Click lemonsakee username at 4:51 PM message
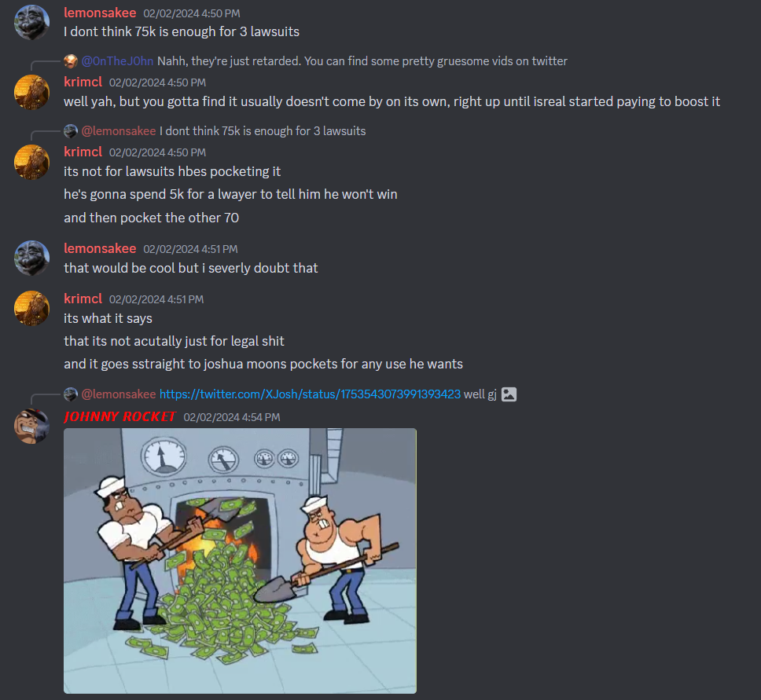Screen dimensions: 761x700 pos(100,248)
